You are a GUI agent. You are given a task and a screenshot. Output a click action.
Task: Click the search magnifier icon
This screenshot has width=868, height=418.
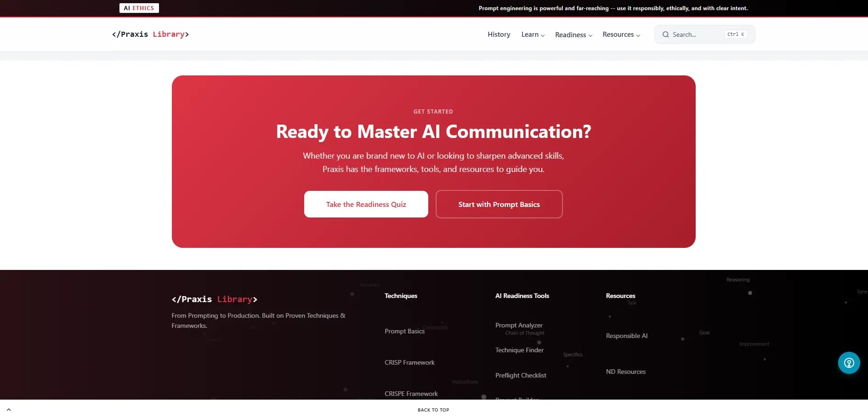click(x=665, y=34)
